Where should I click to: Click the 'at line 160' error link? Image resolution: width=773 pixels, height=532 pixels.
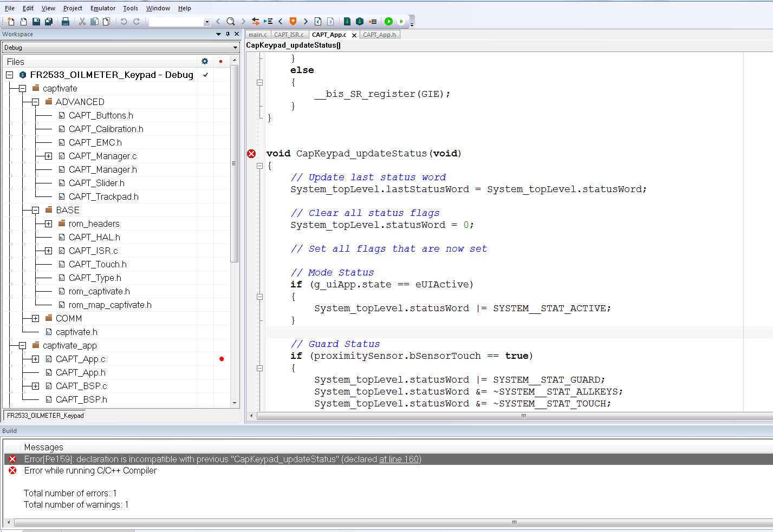coord(399,459)
